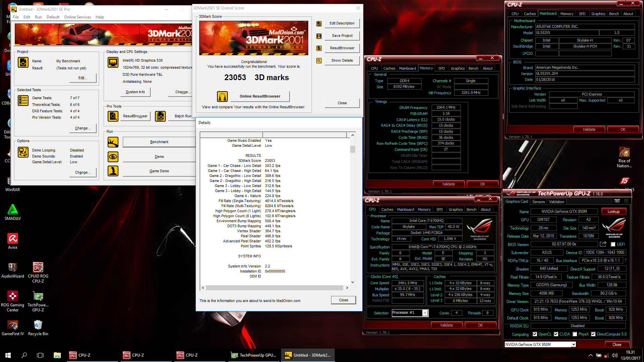Open the SPD tab in Memory CPU-Z window

tap(441, 68)
